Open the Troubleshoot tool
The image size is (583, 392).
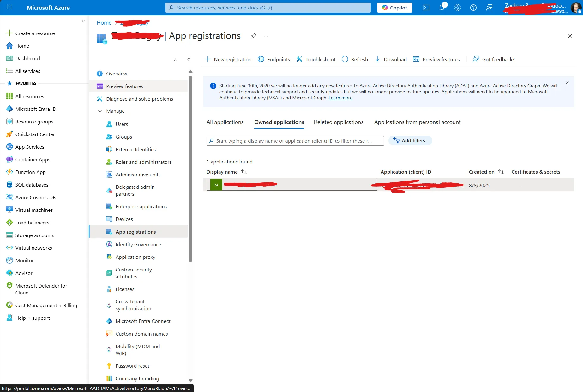(x=316, y=59)
